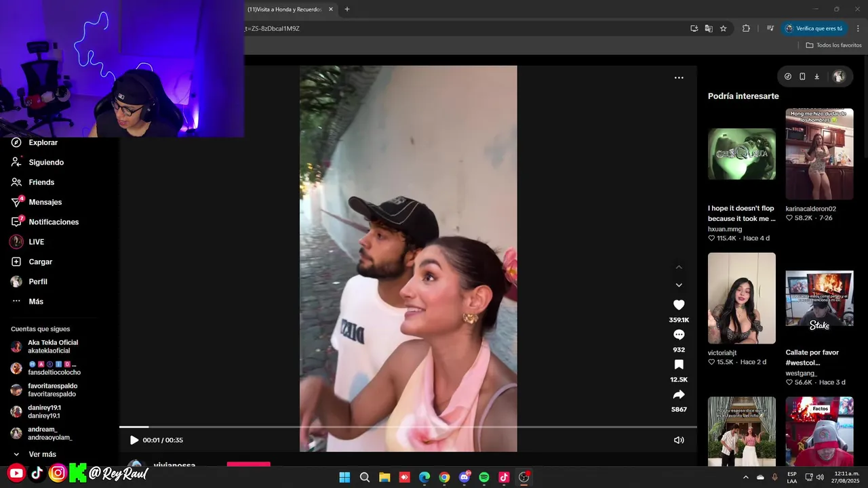
Task: Open karinacalderon02 username link
Action: [x=811, y=209]
